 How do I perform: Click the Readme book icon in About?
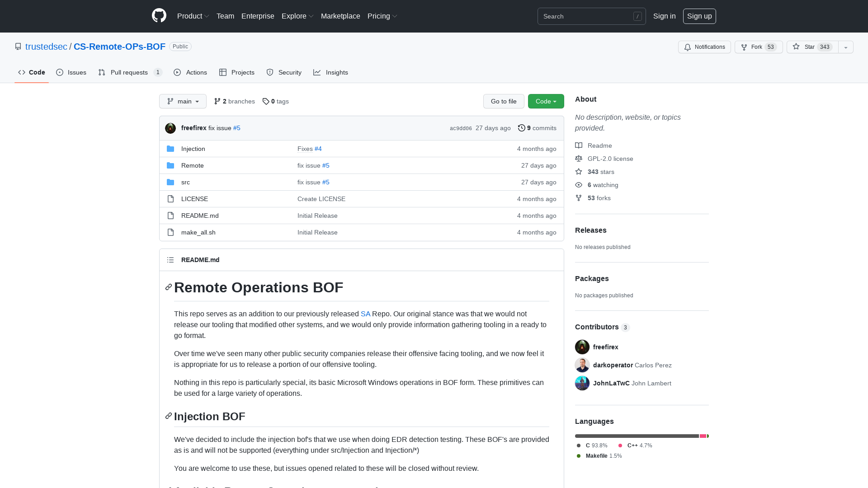(579, 145)
